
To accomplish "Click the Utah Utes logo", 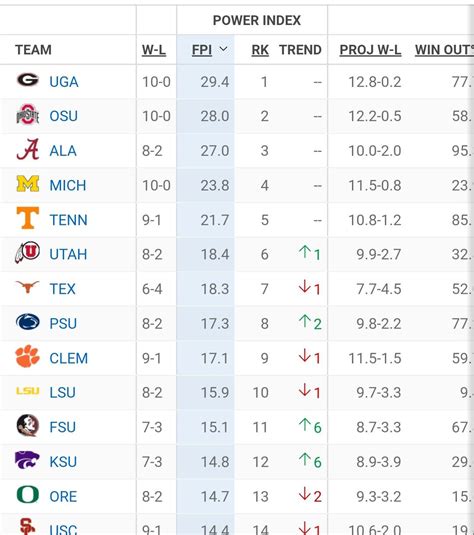I will point(28,252).
